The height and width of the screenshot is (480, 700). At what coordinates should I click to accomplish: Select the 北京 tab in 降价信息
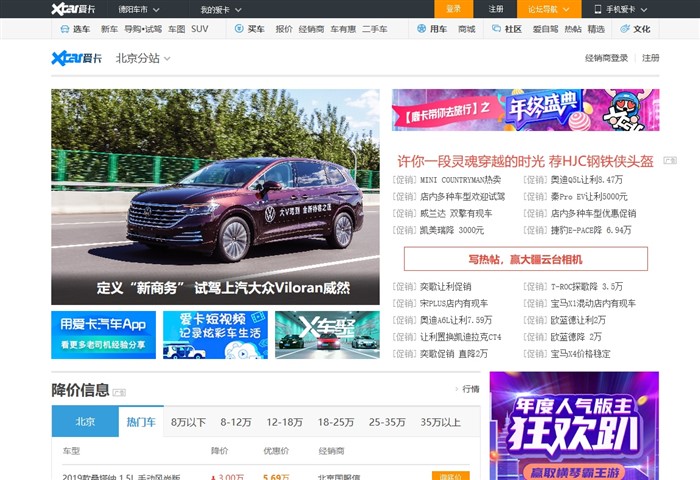85,422
